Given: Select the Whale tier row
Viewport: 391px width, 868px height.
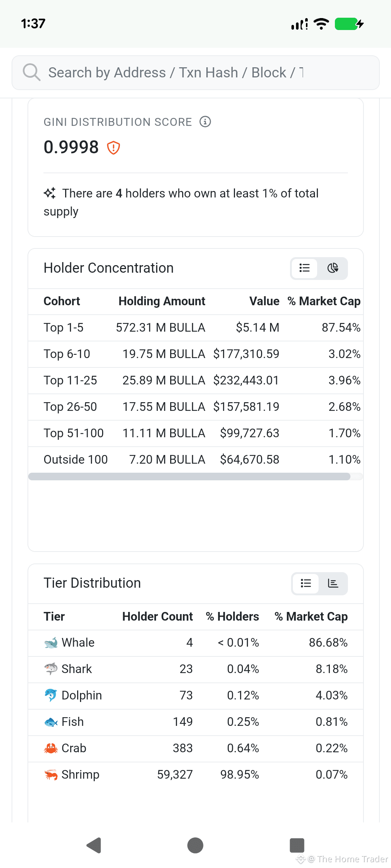Looking at the screenshot, I should pos(195,643).
